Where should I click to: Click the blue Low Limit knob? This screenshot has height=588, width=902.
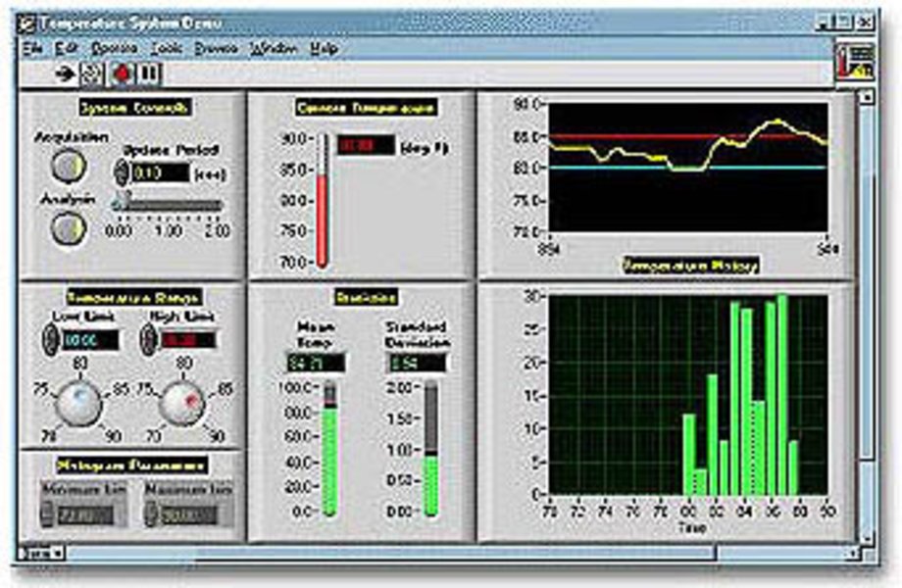click(78, 402)
